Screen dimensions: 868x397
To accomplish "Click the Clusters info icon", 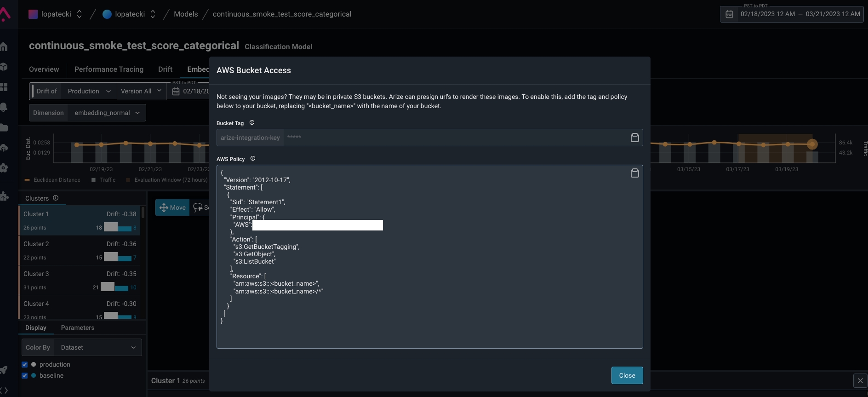I will point(56,198).
